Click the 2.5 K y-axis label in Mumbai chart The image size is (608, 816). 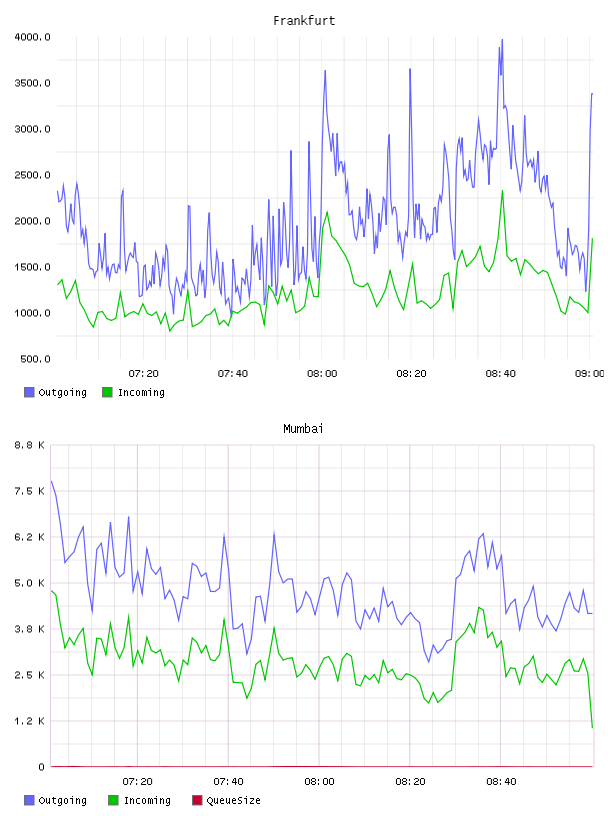click(30, 675)
